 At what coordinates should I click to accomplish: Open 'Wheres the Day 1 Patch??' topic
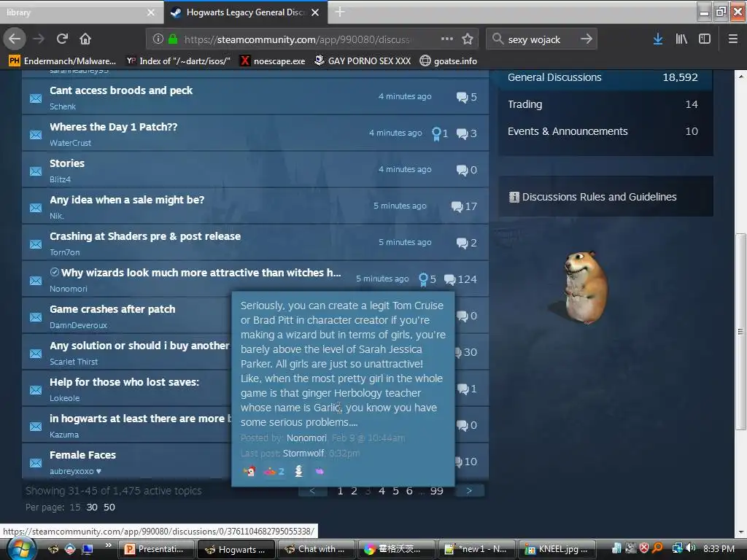tap(113, 127)
